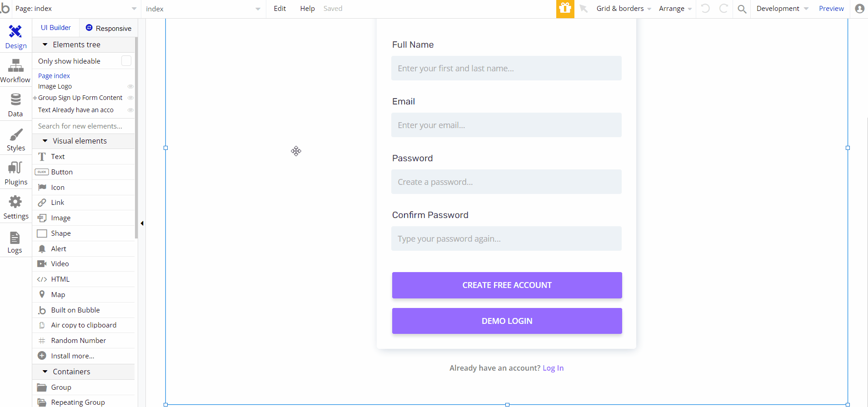Click the search magnifier icon in toolbar
Screen dimensions: 868x407
[x=742, y=9]
